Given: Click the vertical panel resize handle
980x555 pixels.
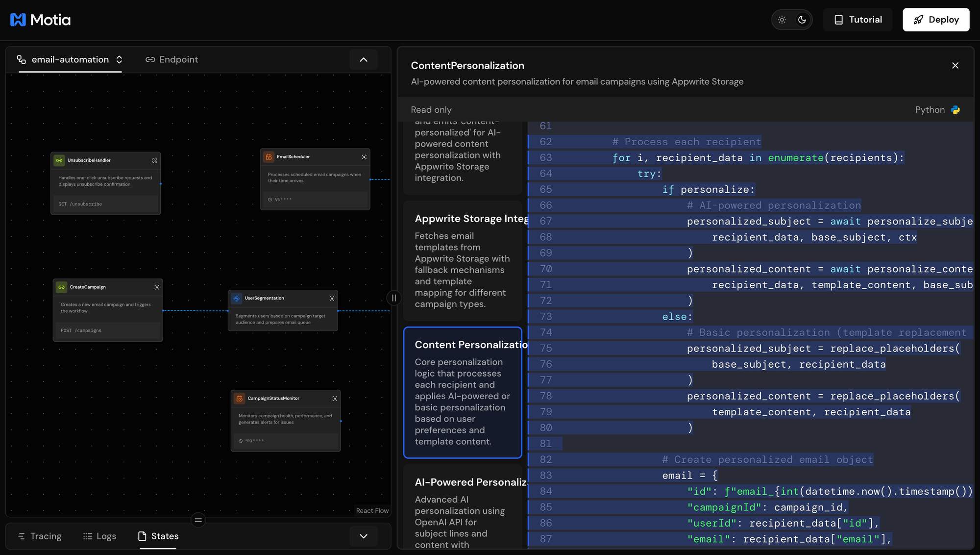Looking at the screenshot, I should pos(394,298).
